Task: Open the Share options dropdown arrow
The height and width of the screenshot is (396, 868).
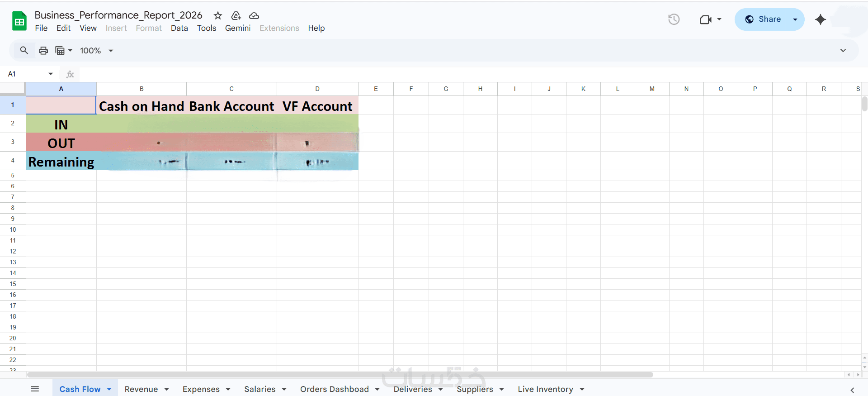Action: (x=795, y=19)
